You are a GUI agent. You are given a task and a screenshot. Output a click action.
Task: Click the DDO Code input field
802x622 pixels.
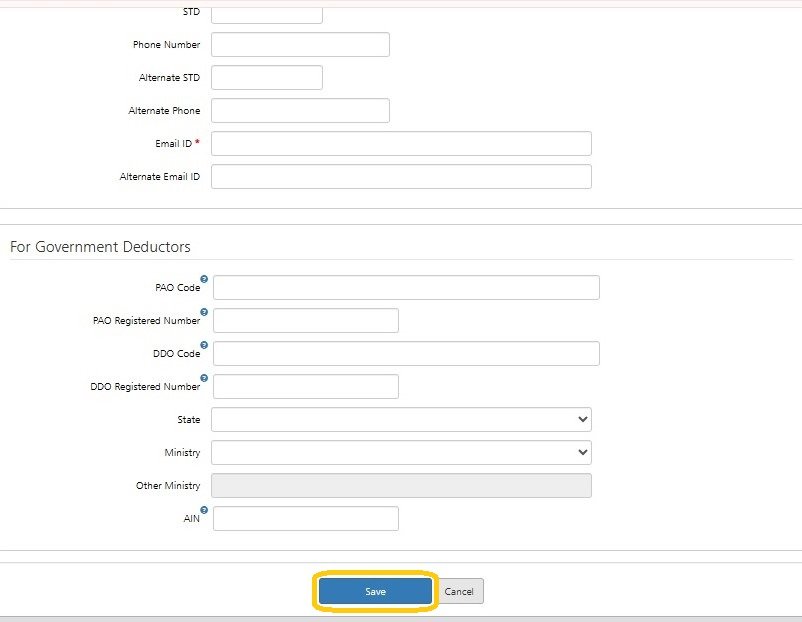click(x=406, y=353)
